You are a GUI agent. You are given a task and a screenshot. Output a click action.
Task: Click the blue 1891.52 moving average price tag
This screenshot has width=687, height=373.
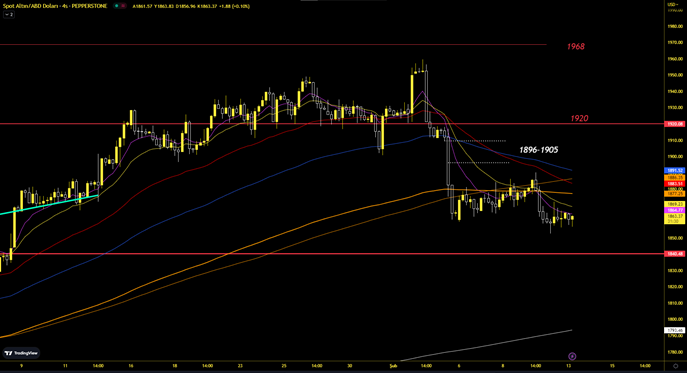pos(675,171)
